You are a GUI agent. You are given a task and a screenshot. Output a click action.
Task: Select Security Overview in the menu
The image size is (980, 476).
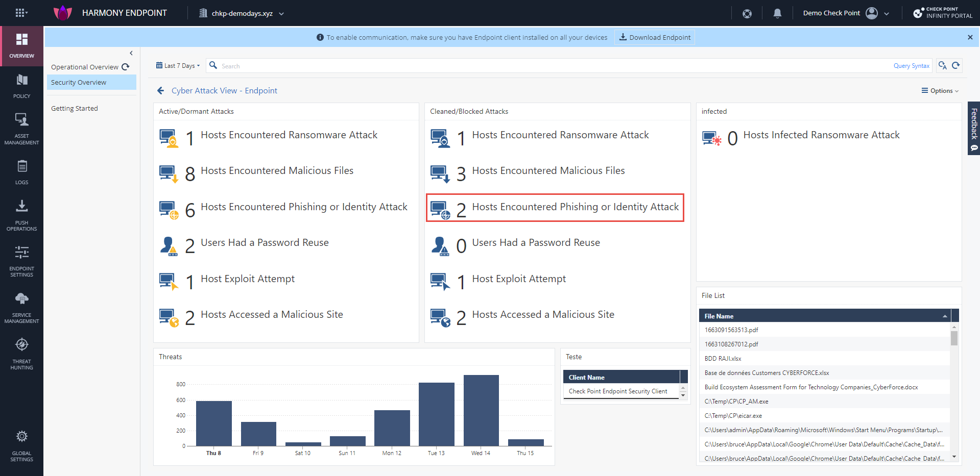tap(92, 82)
